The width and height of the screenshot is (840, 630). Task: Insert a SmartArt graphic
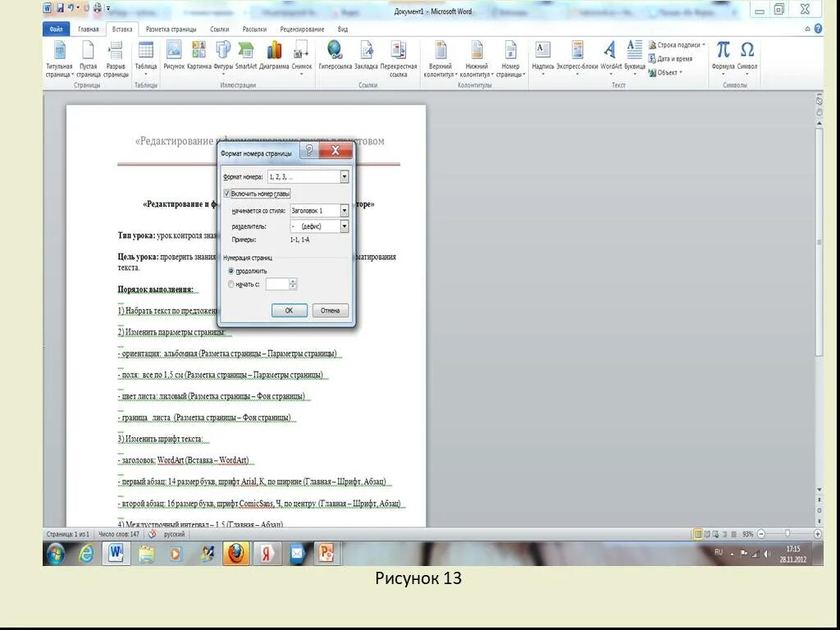[x=246, y=55]
